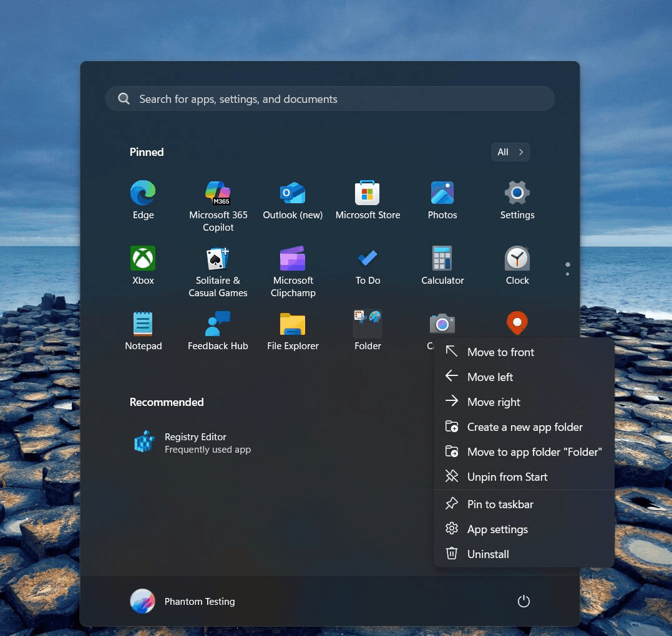Click the search magnifier icon

point(124,99)
